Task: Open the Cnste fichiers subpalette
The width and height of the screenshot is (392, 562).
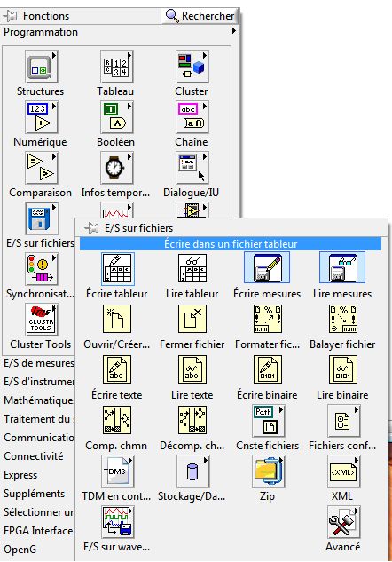Action: [x=268, y=421]
